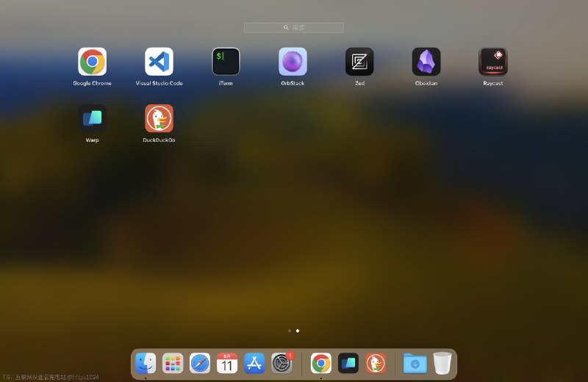The image size is (588, 382).
Task: Open System Settings with notification badge
Action: tap(282, 363)
